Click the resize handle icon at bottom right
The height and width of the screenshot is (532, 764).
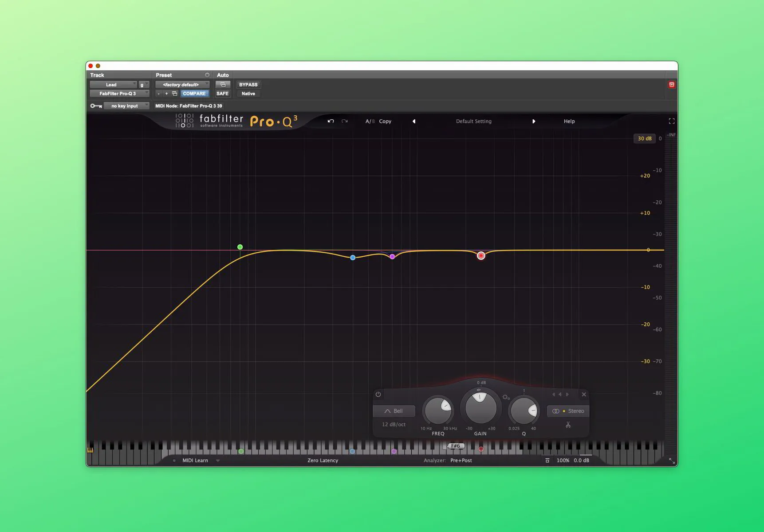coord(672,461)
